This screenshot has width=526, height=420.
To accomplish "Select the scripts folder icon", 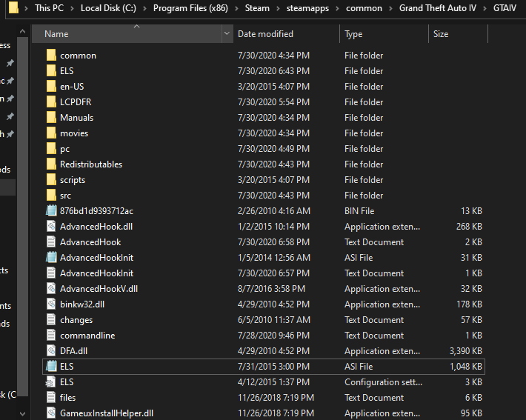I will [51, 179].
